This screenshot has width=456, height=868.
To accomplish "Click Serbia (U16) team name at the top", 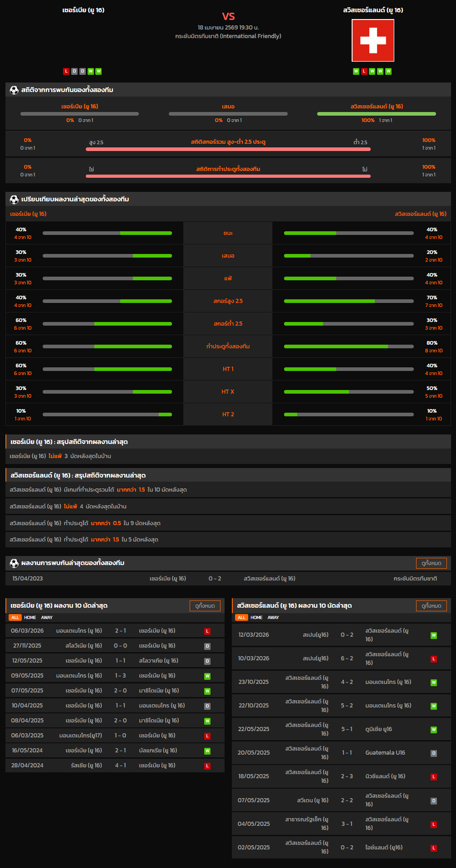I will (83, 10).
